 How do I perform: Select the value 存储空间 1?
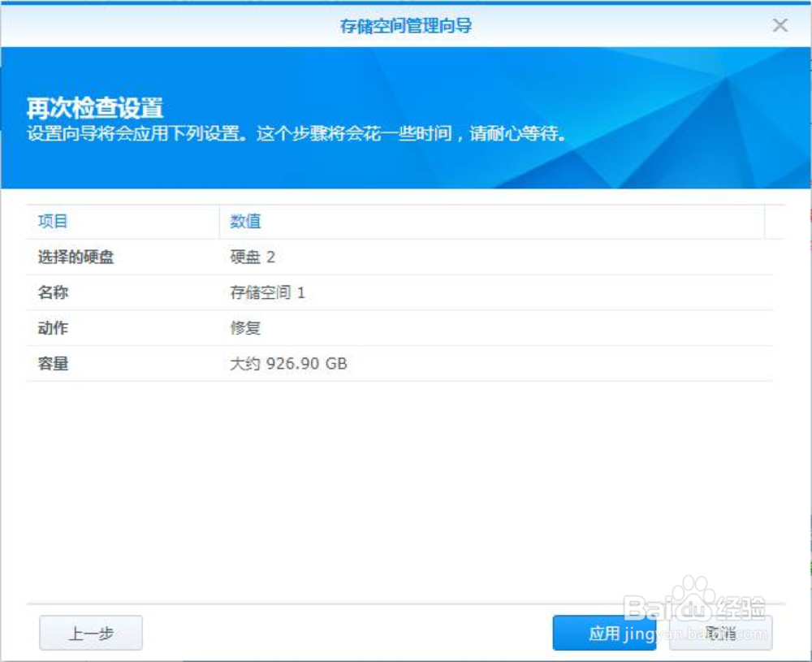pos(267,292)
